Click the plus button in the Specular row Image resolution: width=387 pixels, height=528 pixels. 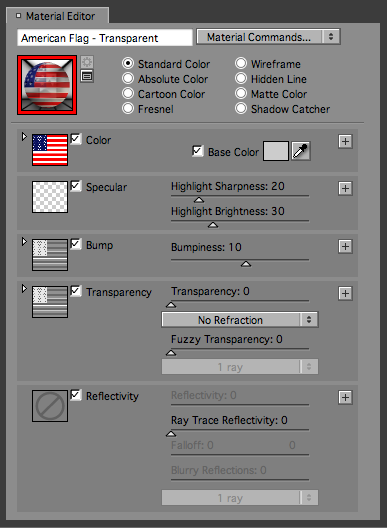point(345,189)
